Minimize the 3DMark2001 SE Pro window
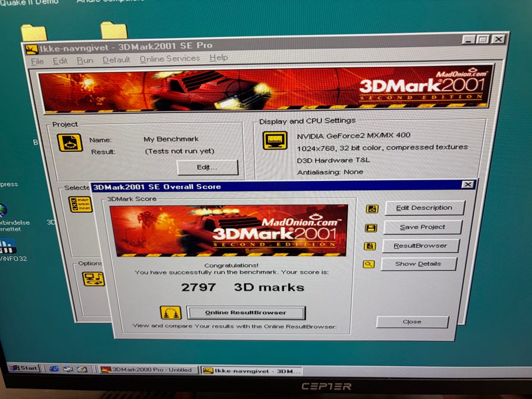 click(x=469, y=40)
